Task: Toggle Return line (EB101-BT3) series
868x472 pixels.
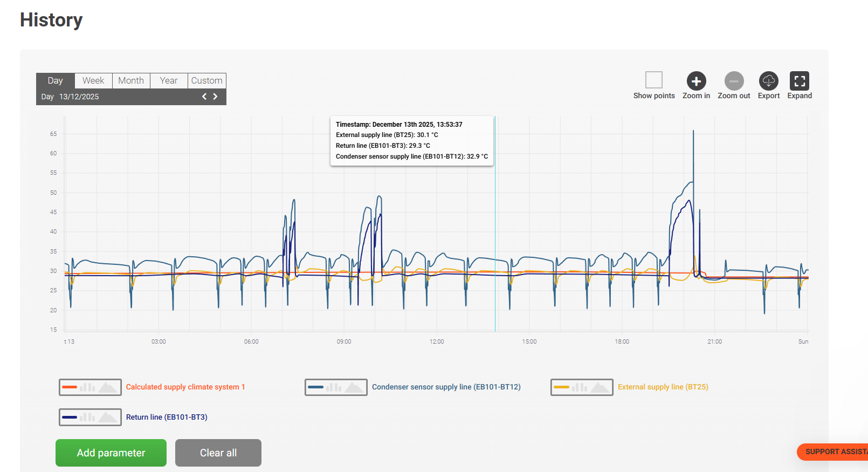Action: coord(167,418)
